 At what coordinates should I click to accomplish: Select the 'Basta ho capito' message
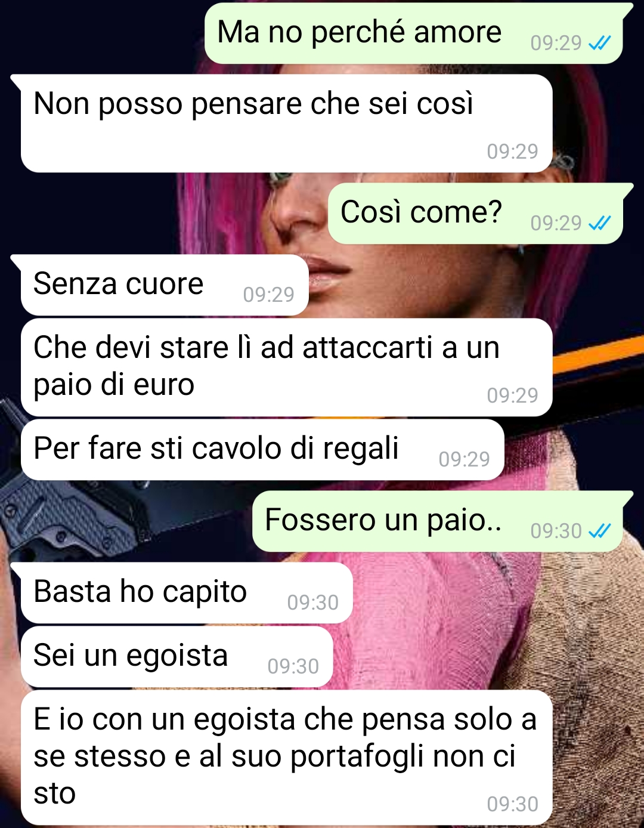click(x=187, y=592)
